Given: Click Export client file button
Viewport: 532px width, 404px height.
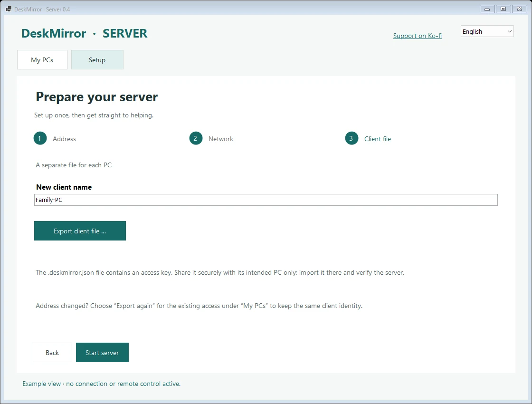Looking at the screenshot, I should tap(80, 231).
